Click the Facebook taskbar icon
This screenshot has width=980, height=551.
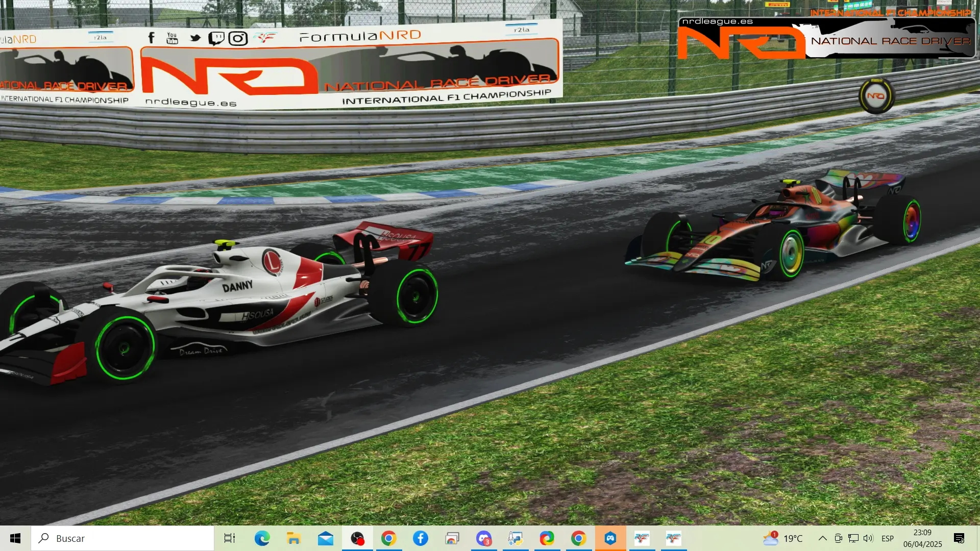421,538
